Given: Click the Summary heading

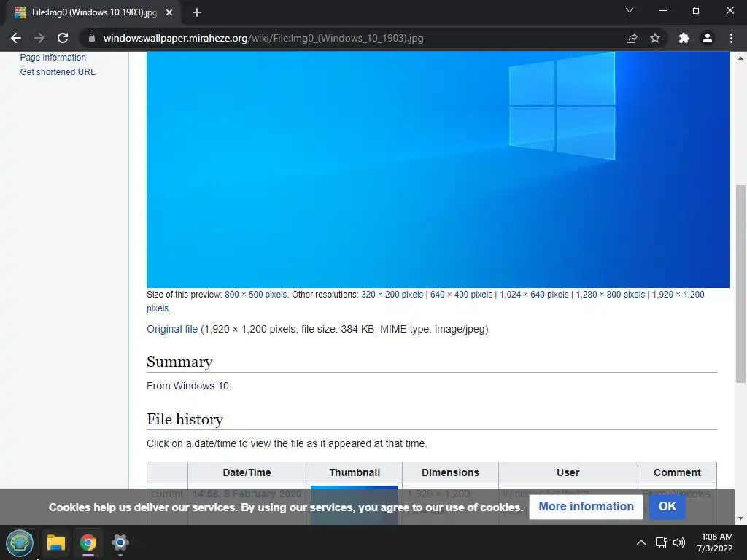Looking at the screenshot, I should (x=179, y=362).
